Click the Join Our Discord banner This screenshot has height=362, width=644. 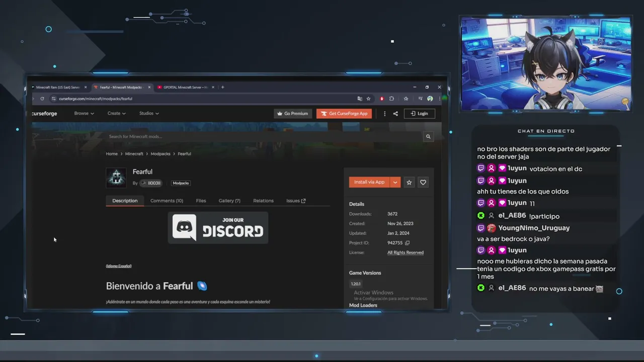tap(218, 227)
